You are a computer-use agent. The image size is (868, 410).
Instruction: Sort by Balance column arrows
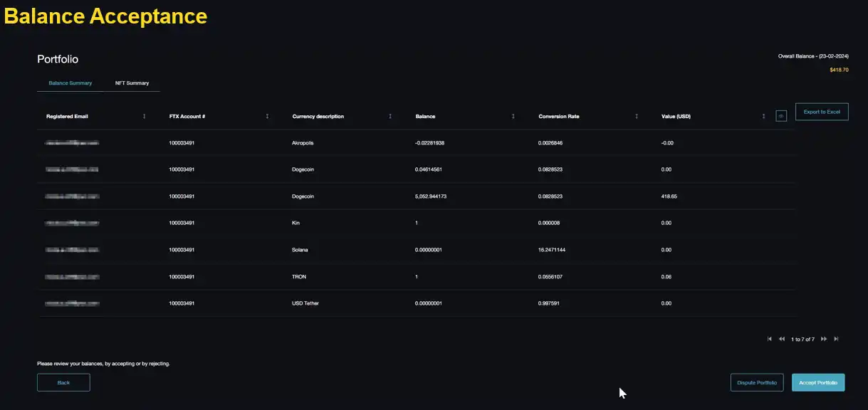(513, 116)
